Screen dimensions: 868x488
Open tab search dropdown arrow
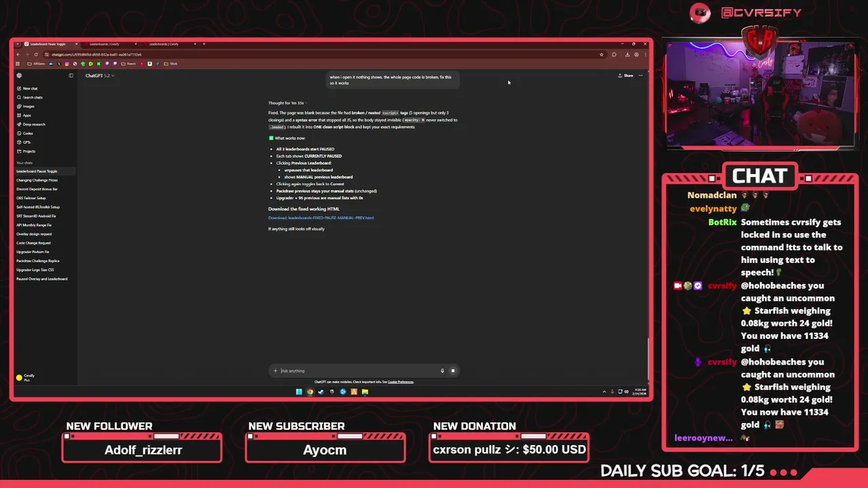click(18, 44)
